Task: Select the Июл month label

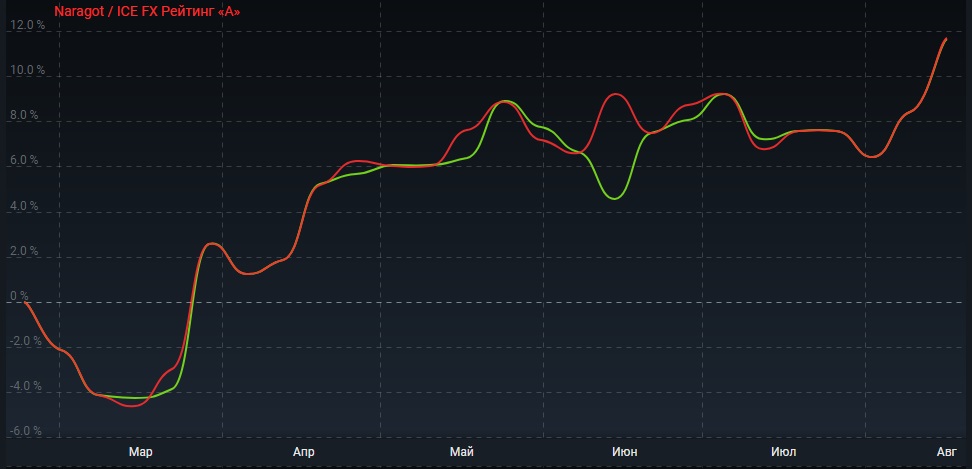Action: point(784,453)
